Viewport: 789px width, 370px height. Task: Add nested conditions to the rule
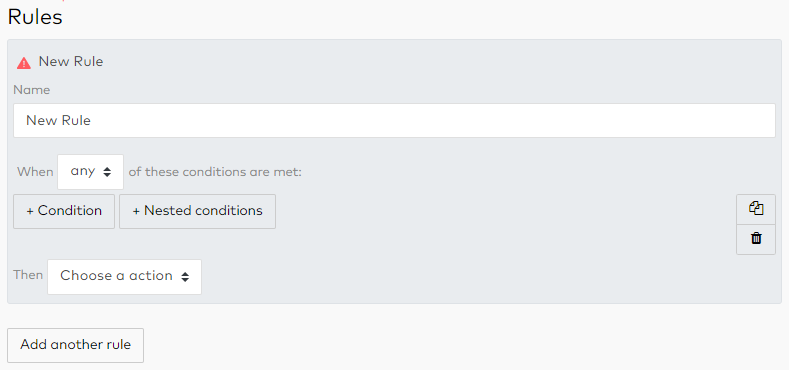pos(197,211)
